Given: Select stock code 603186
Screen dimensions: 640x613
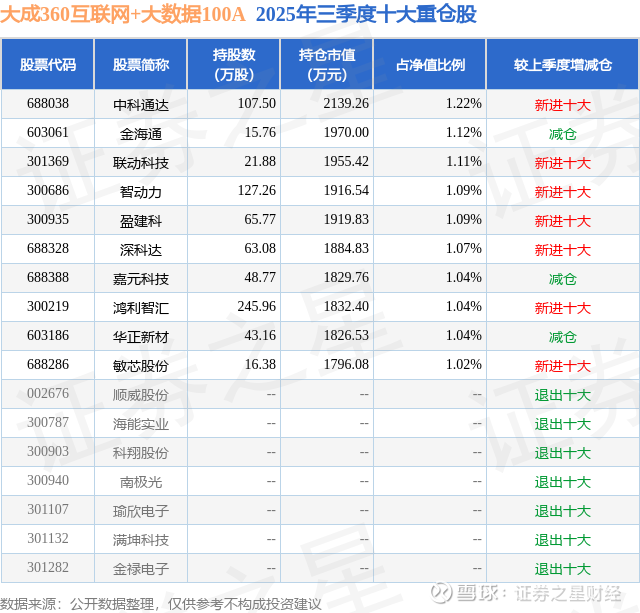Looking at the screenshot, I should [48, 335].
